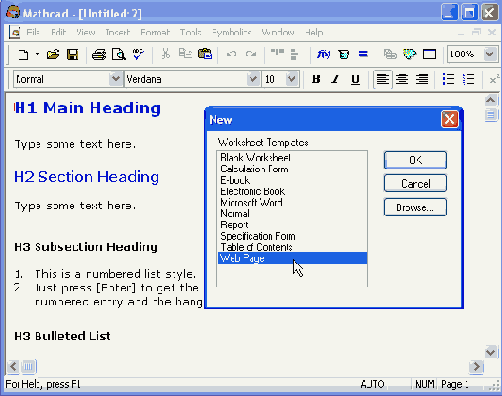Open the Help menu
This screenshot has width=502, height=396.
pyautogui.click(x=314, y=32)
